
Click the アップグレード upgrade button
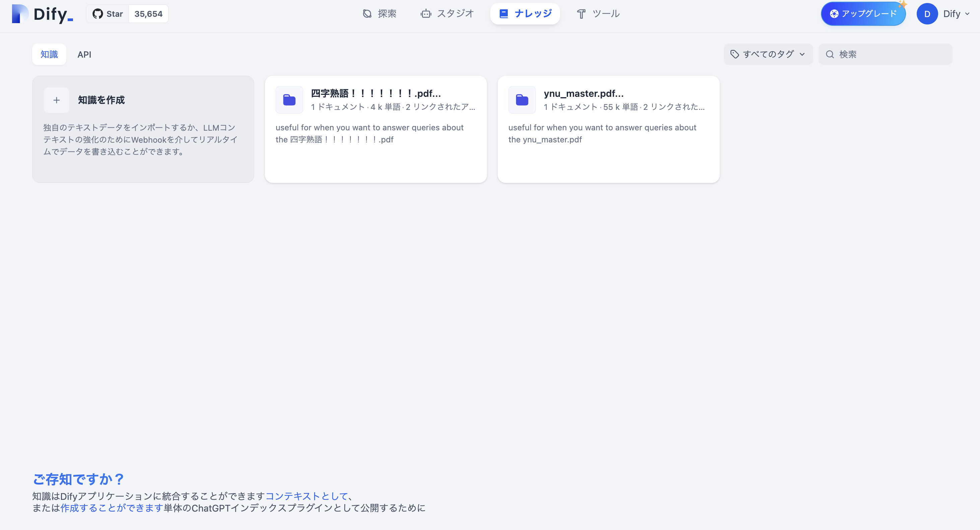[x=863, y=14]
